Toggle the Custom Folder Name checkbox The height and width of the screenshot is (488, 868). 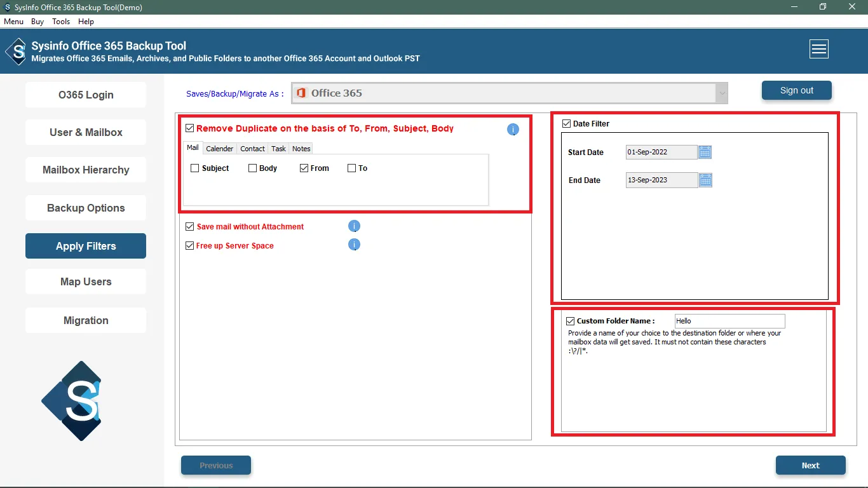point(570,321)
